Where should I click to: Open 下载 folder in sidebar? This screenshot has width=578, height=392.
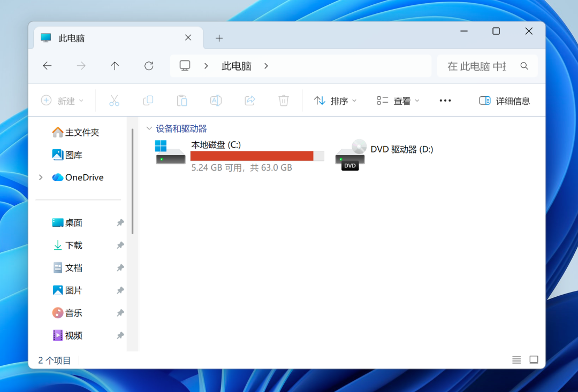tap(67, 245)
